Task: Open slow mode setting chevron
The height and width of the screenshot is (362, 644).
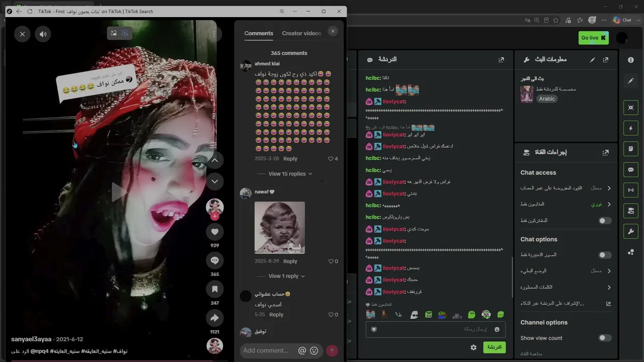Action: tap(609, 271)
